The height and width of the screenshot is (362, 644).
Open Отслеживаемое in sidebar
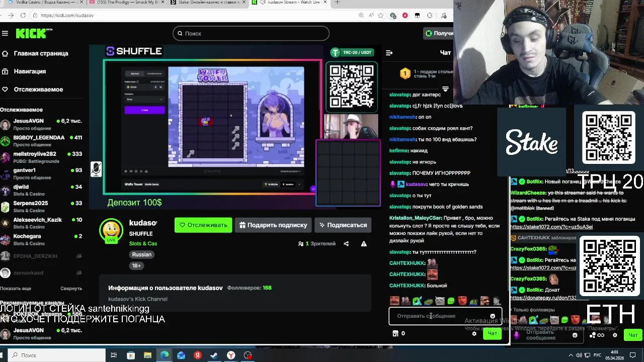tap(38, 89)
